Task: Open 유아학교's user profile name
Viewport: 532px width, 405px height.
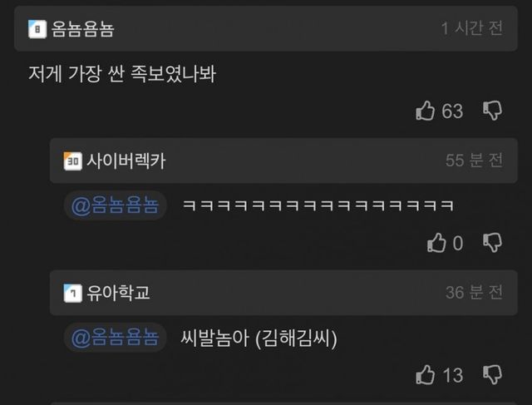Action: click(118, 293)
